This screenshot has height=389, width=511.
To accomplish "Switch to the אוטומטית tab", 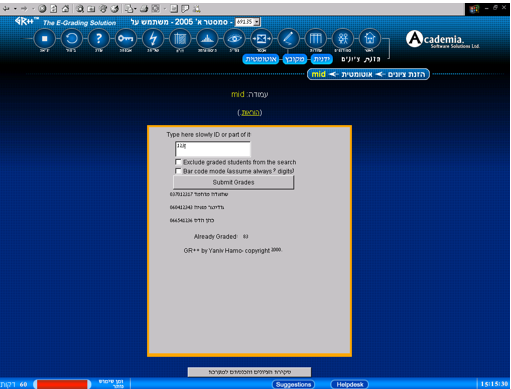I will (x=261, y=59).
